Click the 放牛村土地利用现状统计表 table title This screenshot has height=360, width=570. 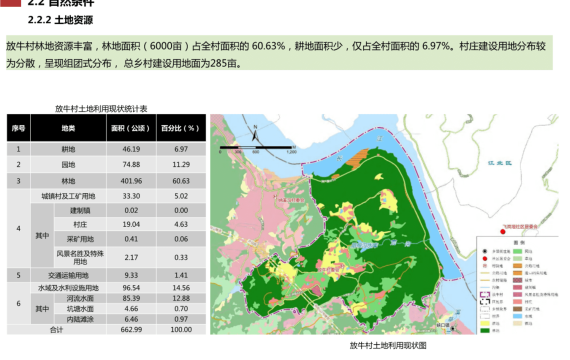(x=101, y=109)
